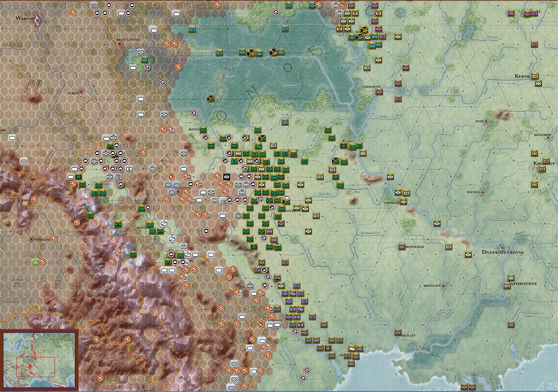This screenshot has width=558, height=392.
Task: Select the white HQ counter northwest of Chernigov
Action: 367,68
